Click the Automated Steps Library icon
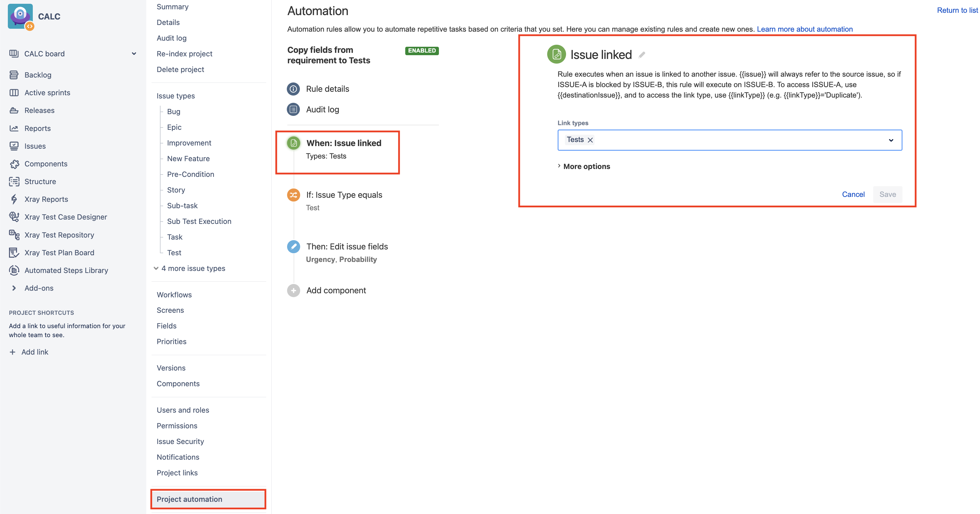The width and height of the screenshot is (980, 514). click(14, 271)
